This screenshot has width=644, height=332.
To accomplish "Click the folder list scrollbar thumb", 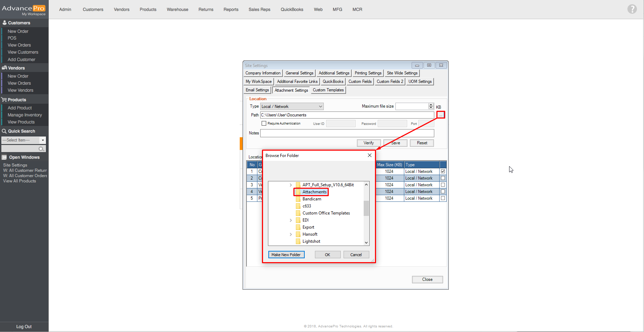I will 366,208.
